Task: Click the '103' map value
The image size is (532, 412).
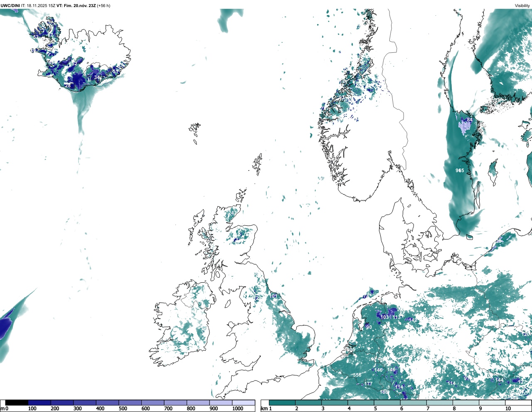Action: pyautogui.click(x=385, y=317)
